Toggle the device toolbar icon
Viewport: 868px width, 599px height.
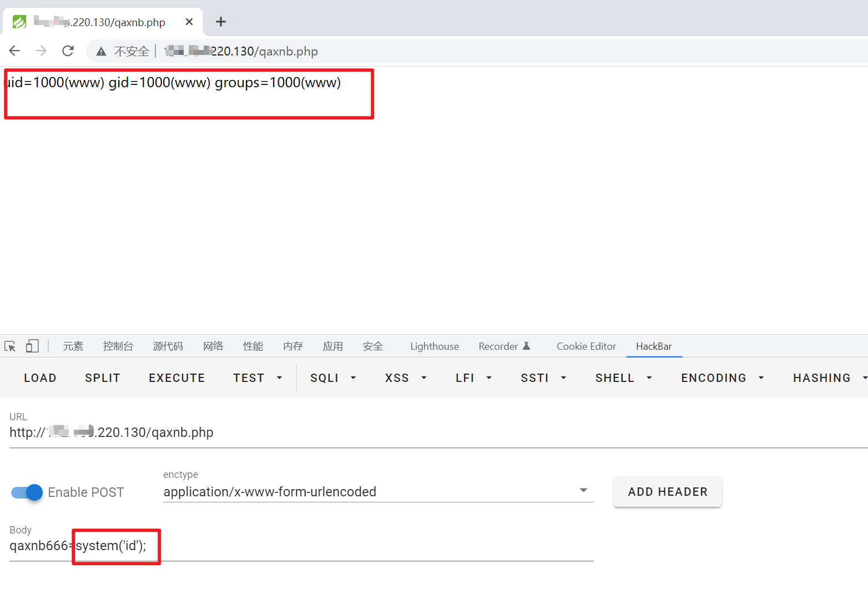pyautogui.click(x=32, y=346)
